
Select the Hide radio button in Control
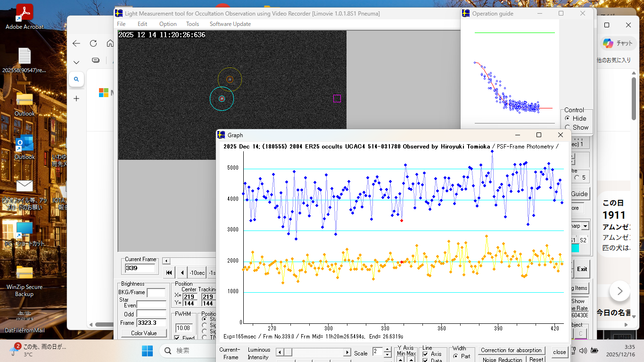click(x=567, y=118)
